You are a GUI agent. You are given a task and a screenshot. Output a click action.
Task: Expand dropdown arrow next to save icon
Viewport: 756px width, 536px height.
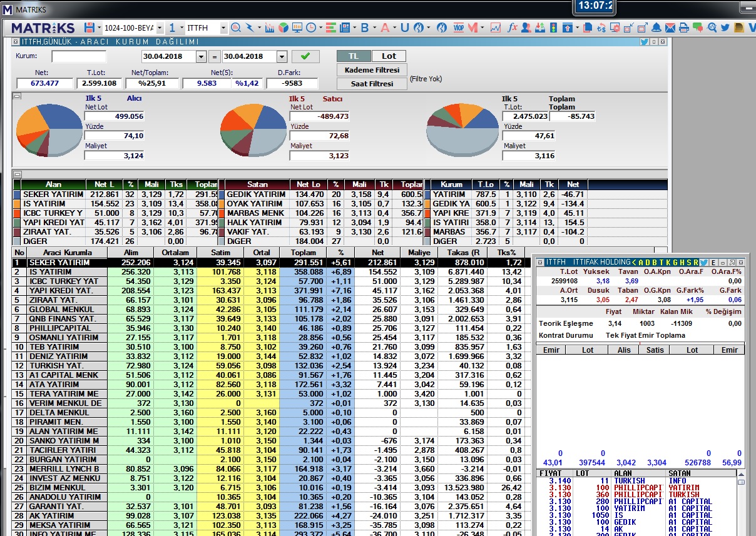(x=98, y=28)
